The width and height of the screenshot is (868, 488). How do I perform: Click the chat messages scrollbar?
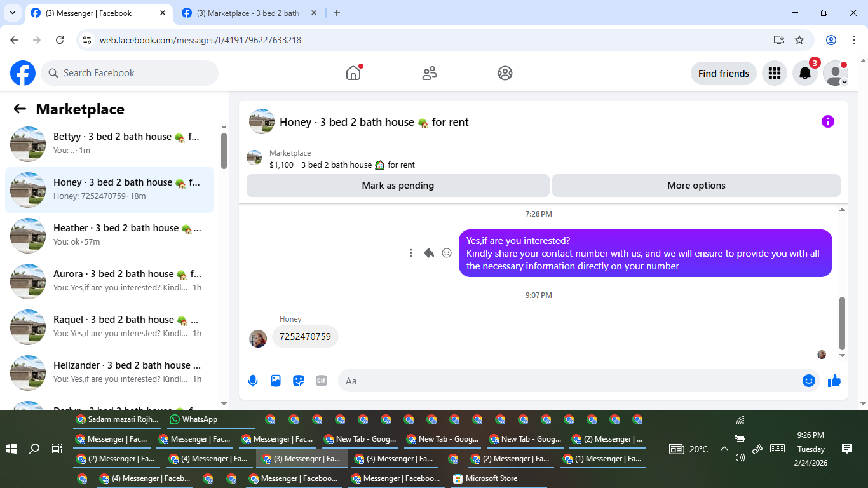coord(843,323)
